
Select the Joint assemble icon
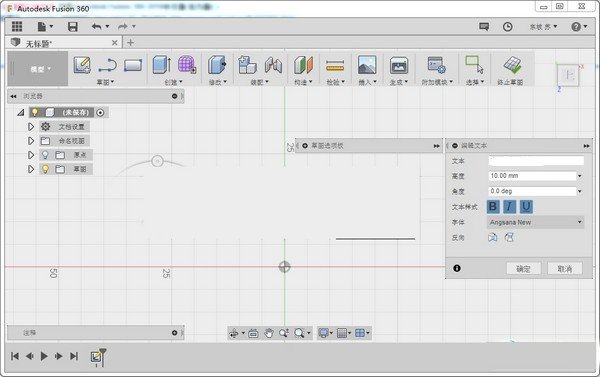click(x=273, y=65)
